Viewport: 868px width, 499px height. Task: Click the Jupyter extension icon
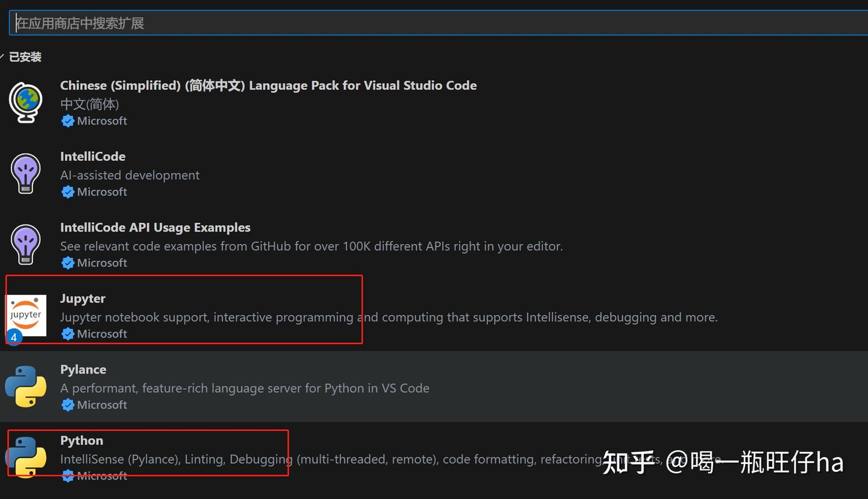pyautogui.click(x=27, y=315)
